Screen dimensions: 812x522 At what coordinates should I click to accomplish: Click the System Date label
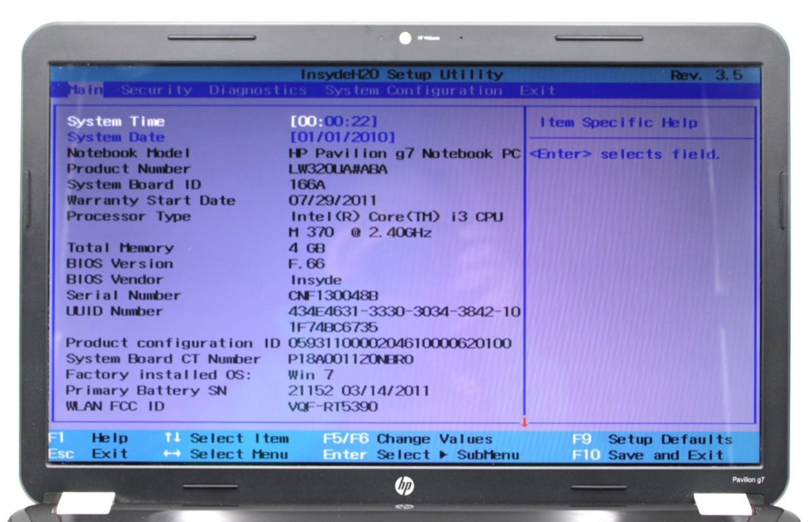click(116, 137)
